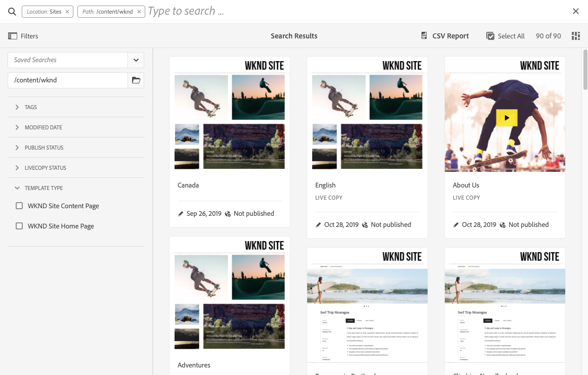Open the Saved Searches dropdown arrow
The image size is (588, 375).
pos(136,60)
